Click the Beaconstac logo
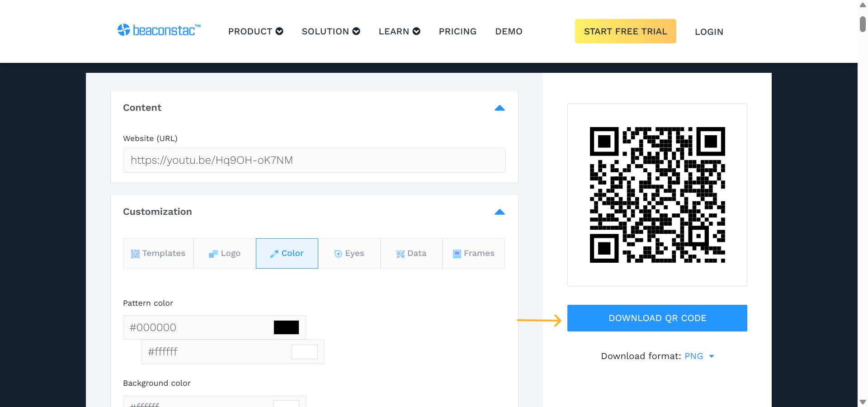 [x=159, y=30]
